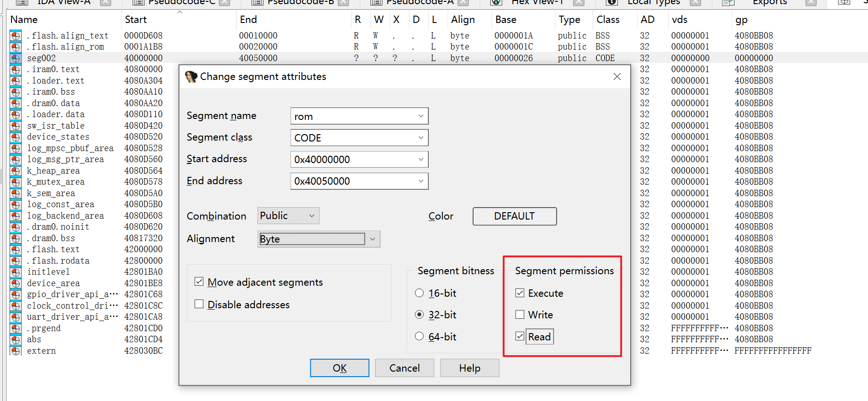Click the .flash.rodata segment icon
The width and height of the screenshot is (868, 401).
click(x=16, y=261)
